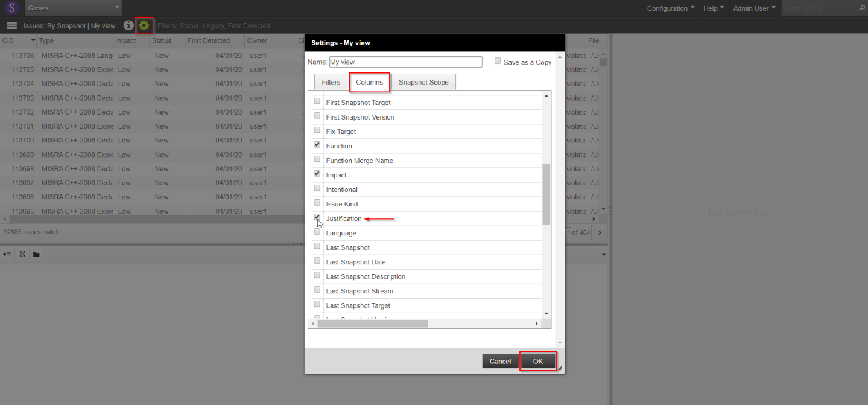868x405 pixels.
Task: Open view settings gear icon
Action: (144, 25)
